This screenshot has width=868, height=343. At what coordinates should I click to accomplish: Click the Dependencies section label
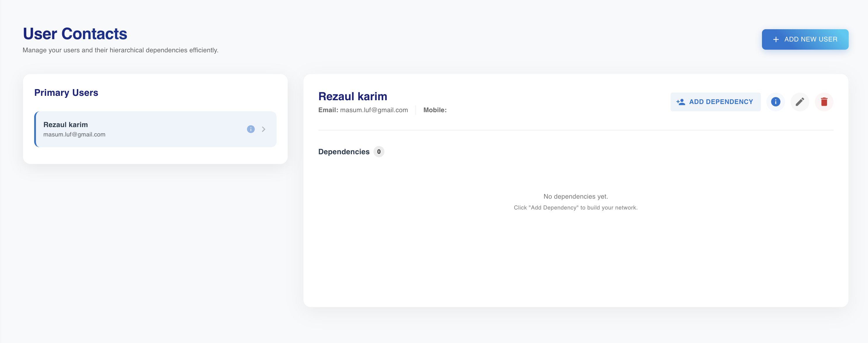pos(344,151)
